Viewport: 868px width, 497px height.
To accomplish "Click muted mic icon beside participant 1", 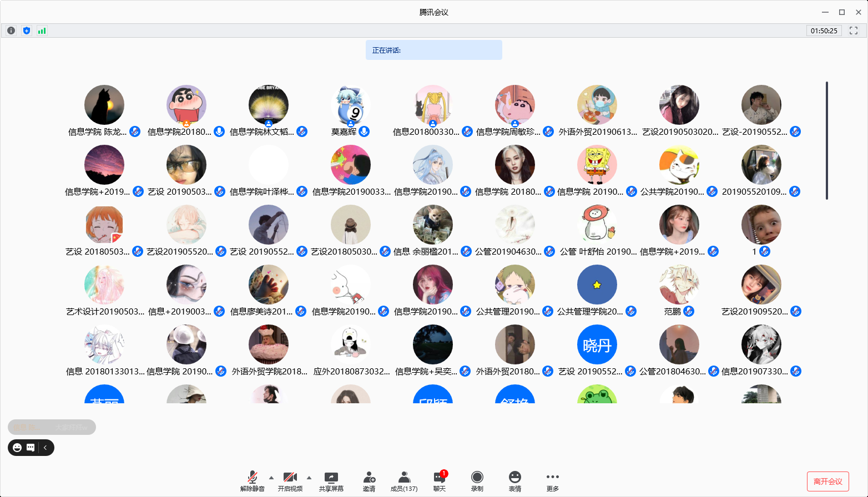I will click(x=765, y=251).
